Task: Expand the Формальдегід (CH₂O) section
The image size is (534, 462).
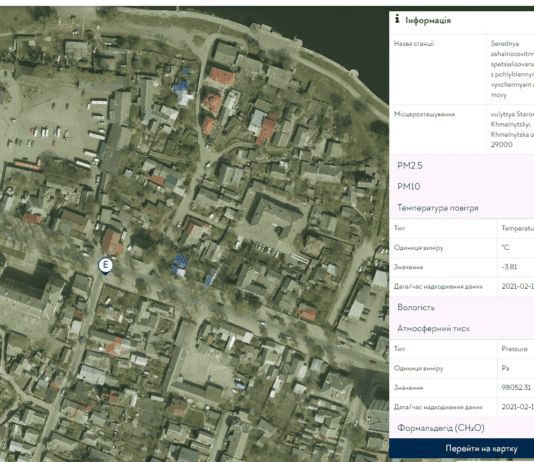Action: (x=461, y=428)
